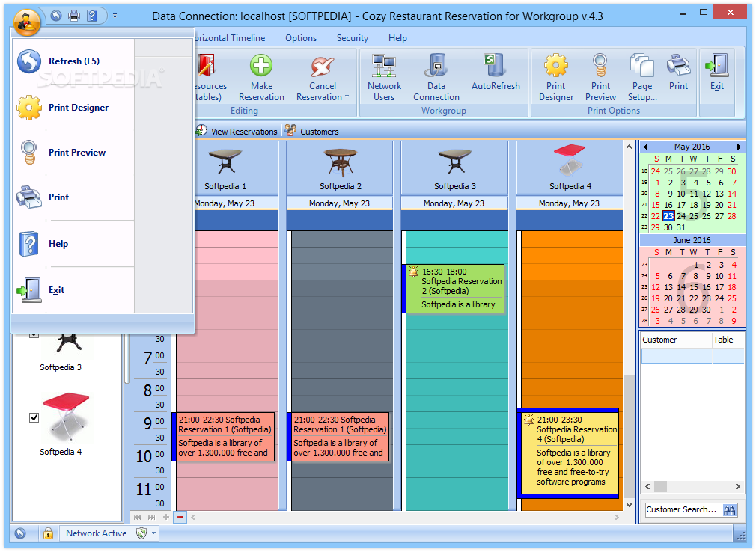The height and width of the screenshot is (552, 756).
Task: Click the shield icon in the status bar
Action: 141,533
